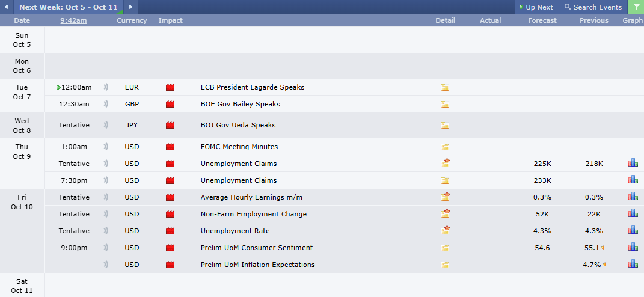Open starred detail icon for Average Hourly Earnings
Viewport: 644px width, 297px height.
(x=445, y=197)
